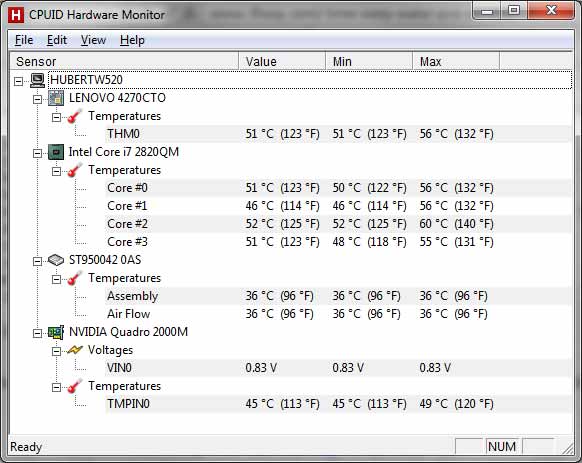Click the ST950042 0AS hard drive icon
Image resolution: width=582 pixels, height=463 pixels.
(x=56, y=260)
